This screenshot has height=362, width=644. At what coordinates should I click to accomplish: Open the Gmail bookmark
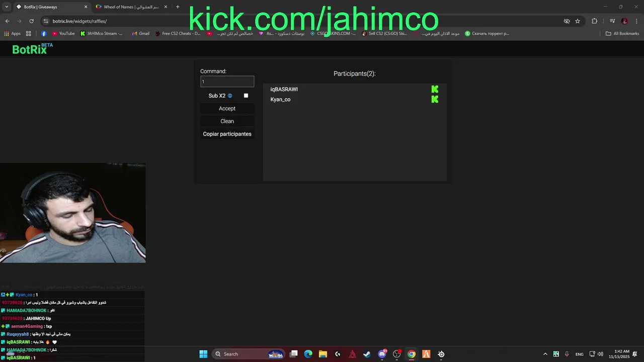(140, 34)
